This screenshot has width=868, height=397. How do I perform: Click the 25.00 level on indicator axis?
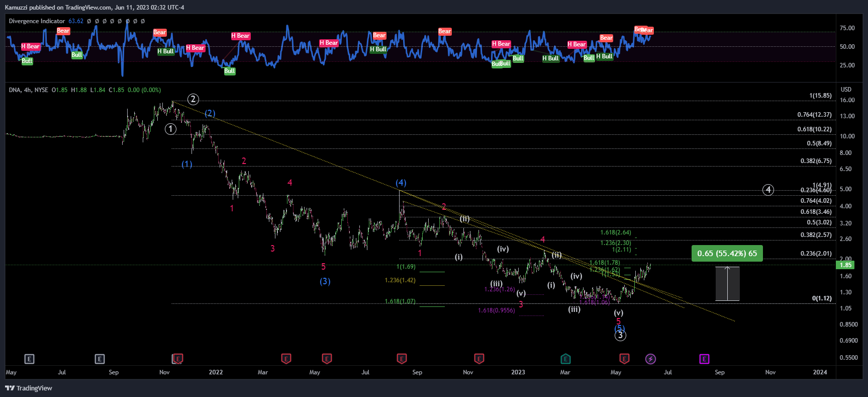click(847, 65)
